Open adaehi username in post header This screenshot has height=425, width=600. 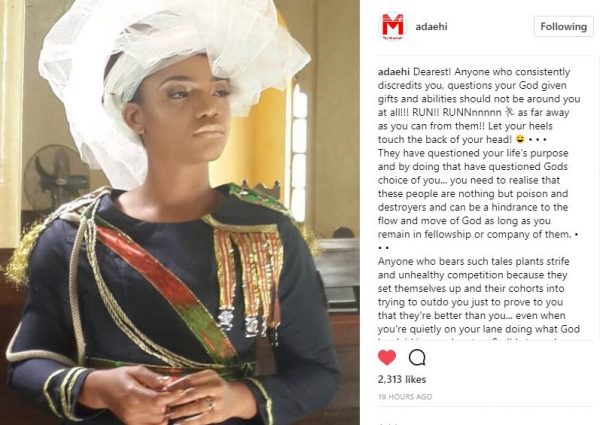tap(431, 26)
